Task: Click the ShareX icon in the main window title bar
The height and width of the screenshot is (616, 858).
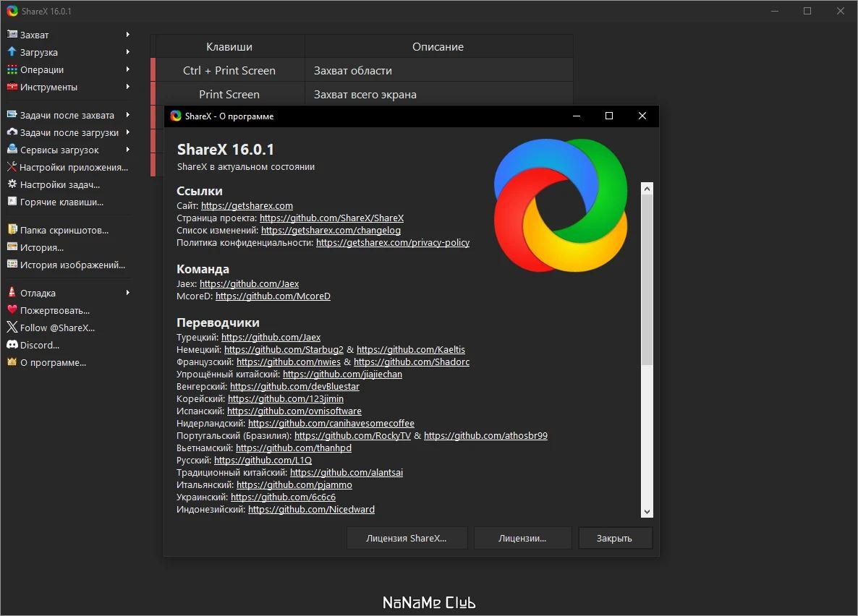Action: pyautogui.click(x=12, y=11)
